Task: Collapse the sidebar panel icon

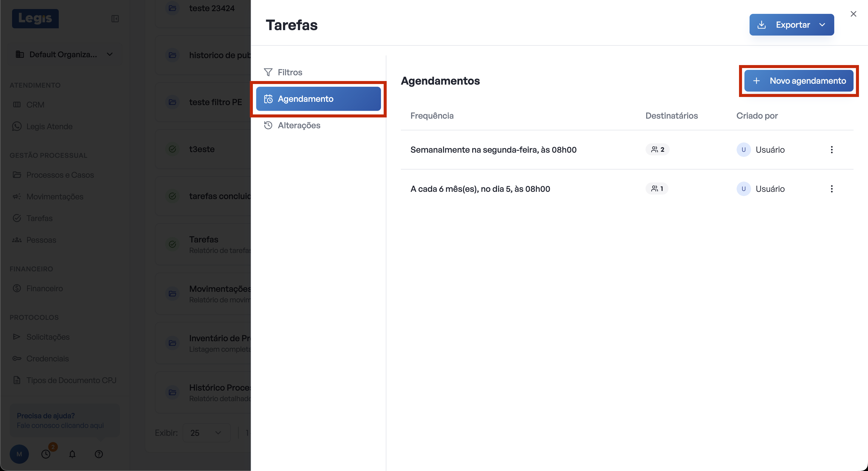Action: (115, 19)
